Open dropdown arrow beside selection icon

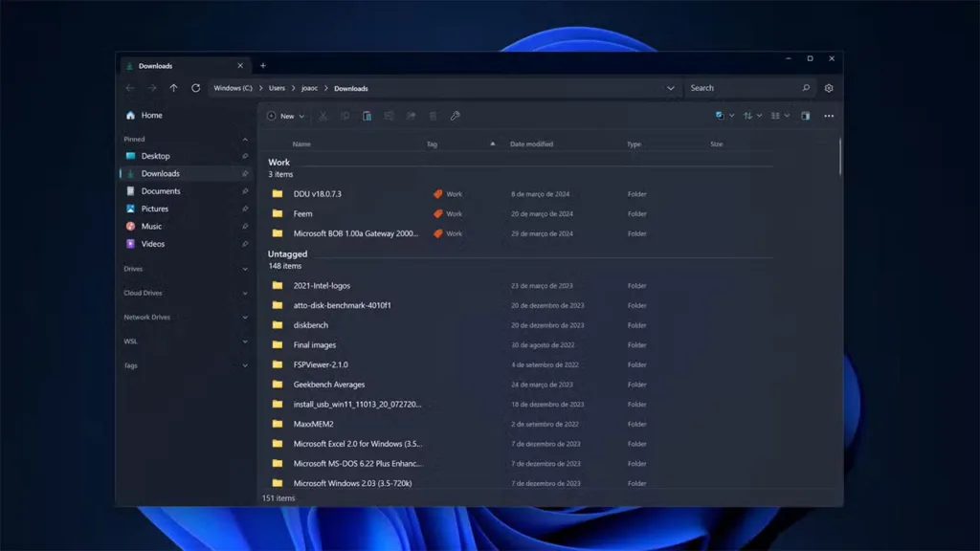coord(732,116)
